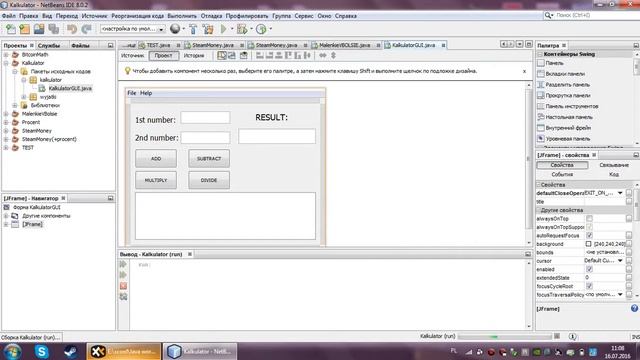Click the background color swatch
Image resolution: width=640 pixels, height=360 pixels.
tap(588, 244)
